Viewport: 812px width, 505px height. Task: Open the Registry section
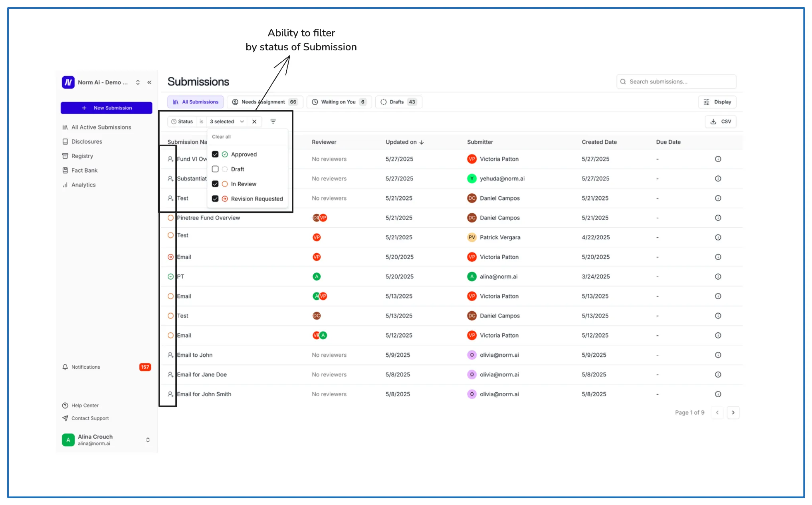point(82,156)
